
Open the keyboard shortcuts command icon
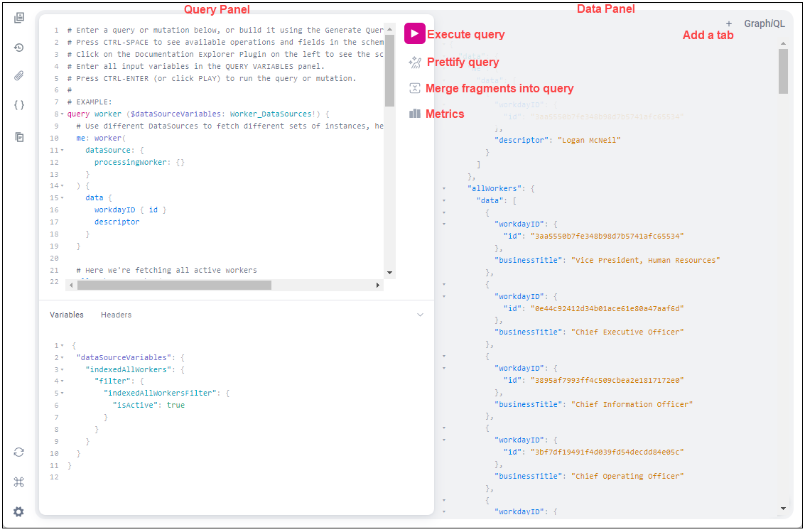[19, 482]
